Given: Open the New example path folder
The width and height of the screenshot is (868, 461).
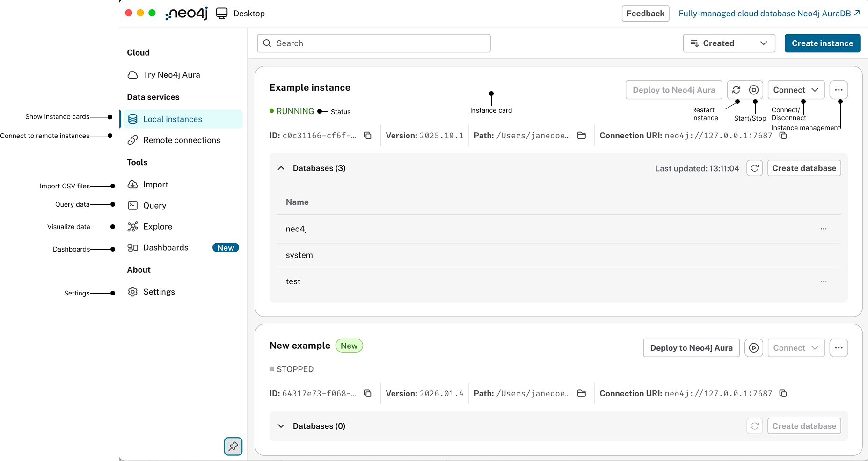Looking at the screenshot, I should click(x=582, y=394).
